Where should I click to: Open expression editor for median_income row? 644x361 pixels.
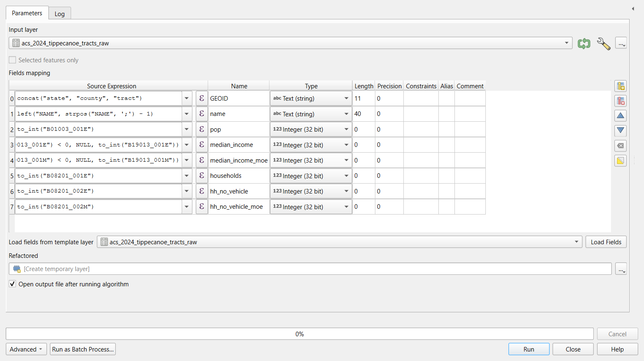click(x=201, y=145)
